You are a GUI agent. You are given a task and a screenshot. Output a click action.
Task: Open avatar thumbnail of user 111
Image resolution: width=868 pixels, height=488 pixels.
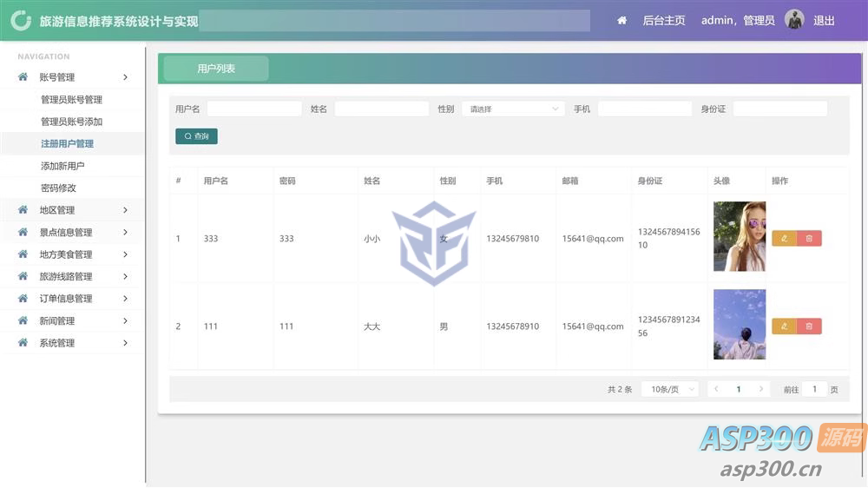(x=740, y=325)
